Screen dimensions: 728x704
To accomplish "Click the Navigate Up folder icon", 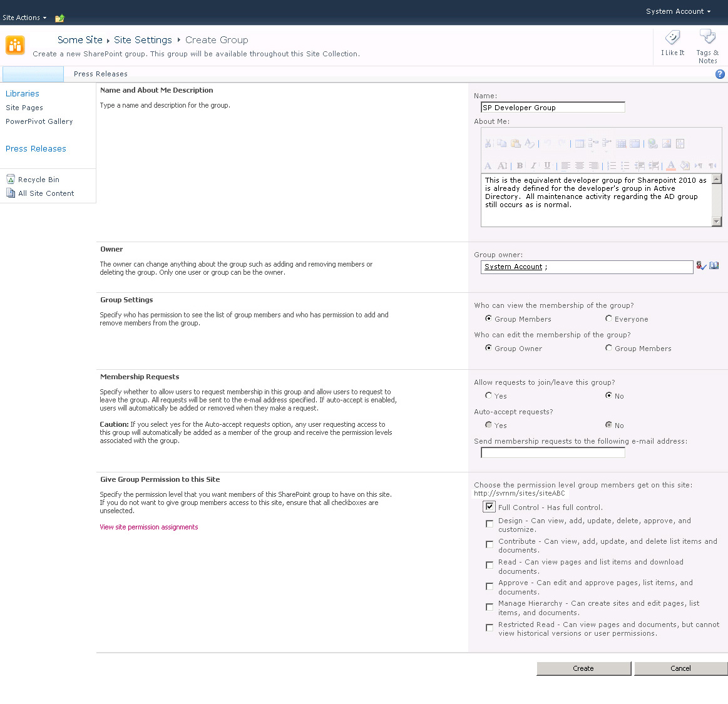I will coord(59,18).
